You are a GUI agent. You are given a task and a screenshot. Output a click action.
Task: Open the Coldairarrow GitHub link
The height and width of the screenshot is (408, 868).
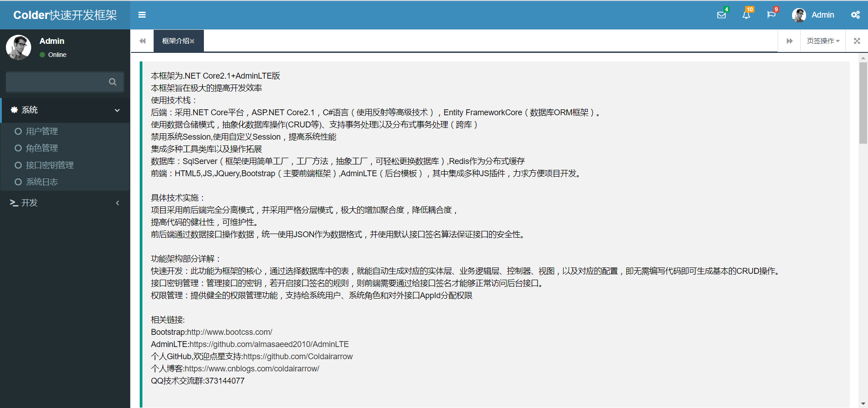[x=298, y=356]
